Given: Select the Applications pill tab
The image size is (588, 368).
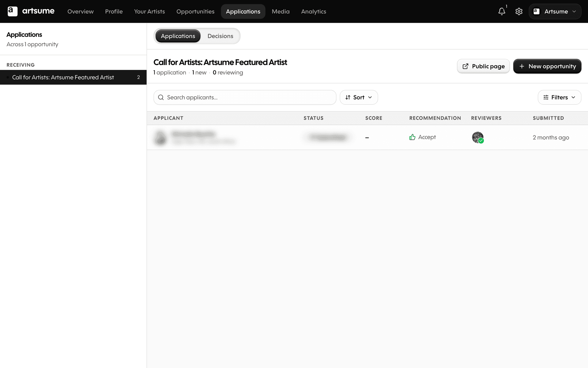Looking at the screenshot, I should click(x=178, y=36).
